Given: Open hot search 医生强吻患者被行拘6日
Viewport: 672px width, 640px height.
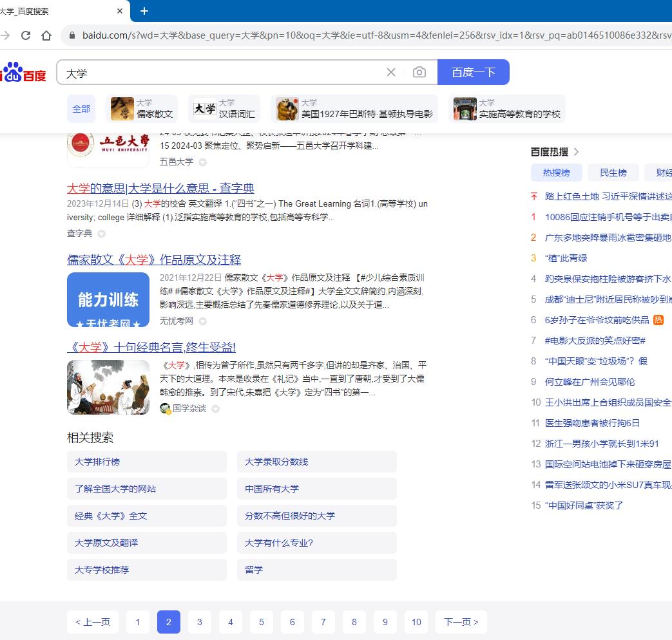Looking at the screenshot, I should pyautogui.click(x=592, y=423).
